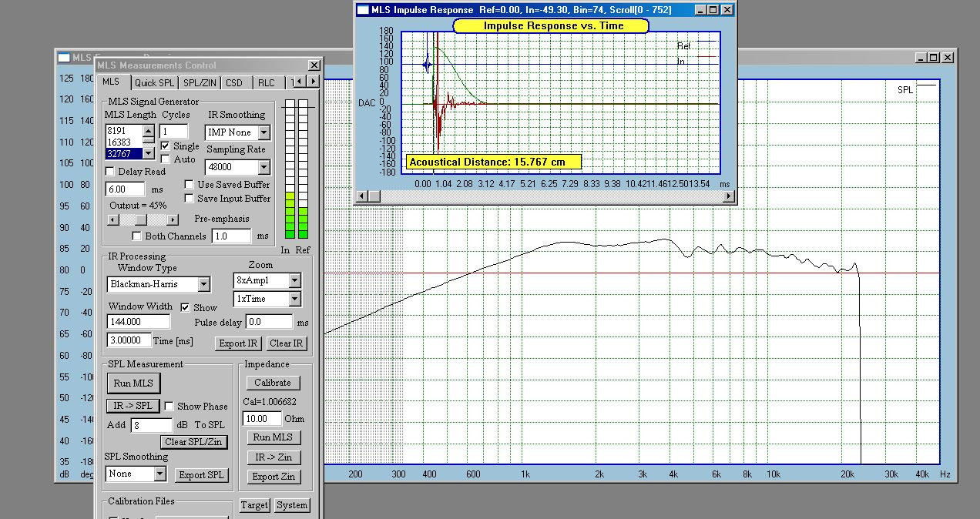Open the IR Smoothing dropdown
The image size is (980, 519).
click(263, 132)
